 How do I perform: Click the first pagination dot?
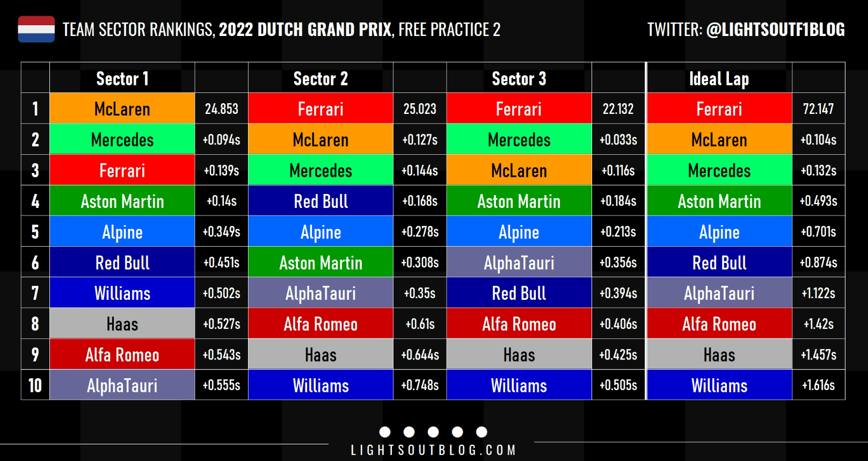tap(385, 432)
